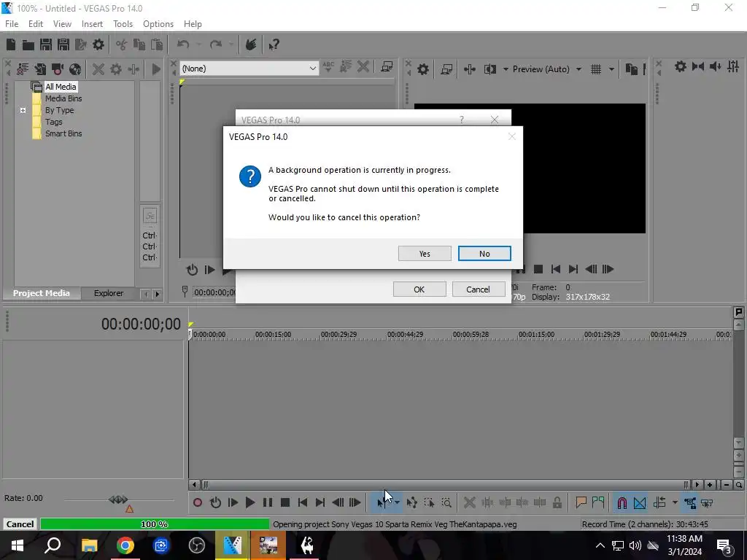Click the What's This help cursor icon
The width and height of the screenshot is (747, 560).
[x=274, y=44]
